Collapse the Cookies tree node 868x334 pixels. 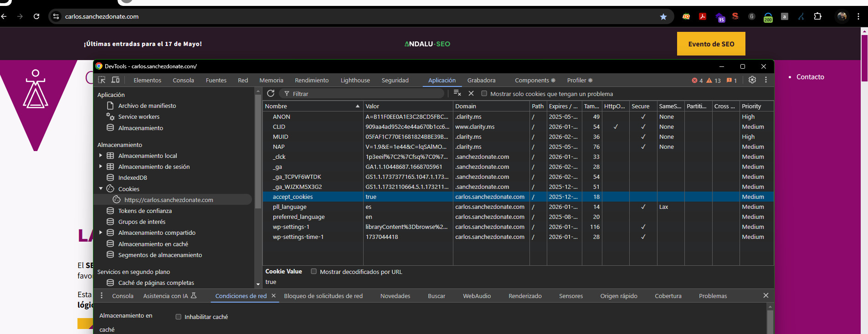tap(101, 188)
